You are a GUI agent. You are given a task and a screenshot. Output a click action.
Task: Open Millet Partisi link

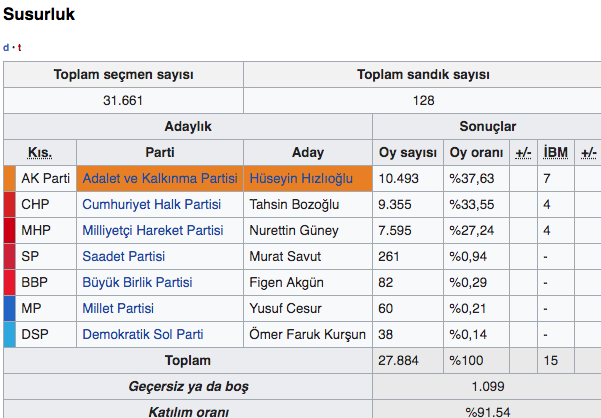[x=118, y=308]
